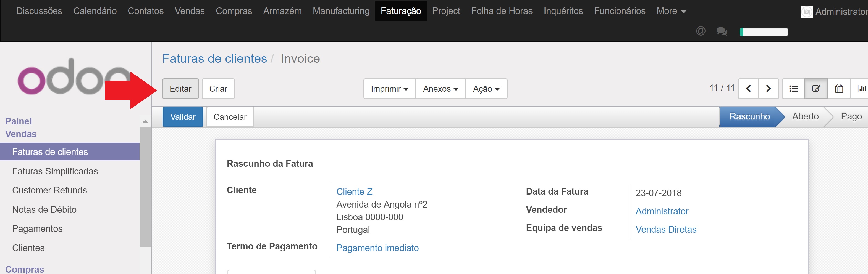Go to previous invoice record arrow
The width and height of the screenshot is (868, 274).
click(748, 89)
